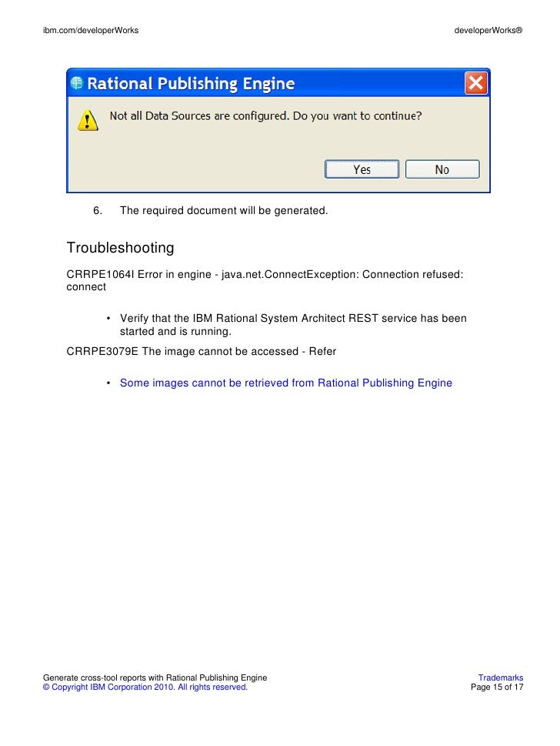Click the Rational Publishing Engine globe icon
Viewport: 560px width, 746px height.
[76, 83]
